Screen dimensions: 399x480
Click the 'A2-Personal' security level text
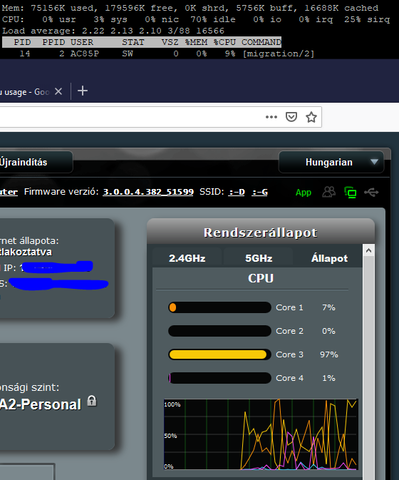[x=40, y=404]
